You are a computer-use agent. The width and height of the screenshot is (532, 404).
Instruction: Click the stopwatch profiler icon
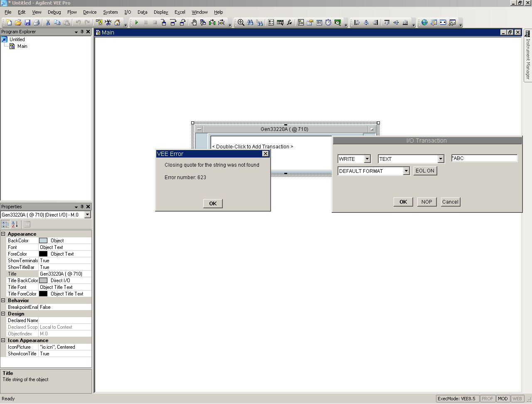tap(328, 22)
